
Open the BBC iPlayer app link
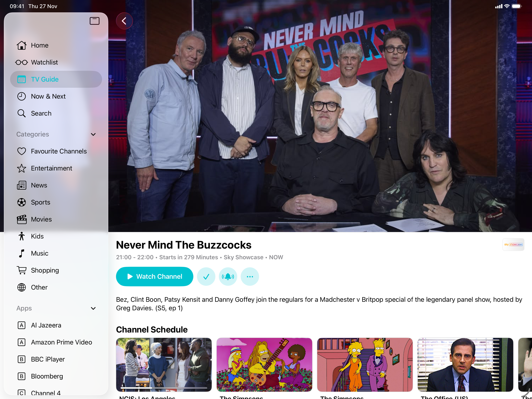point(48,359)
